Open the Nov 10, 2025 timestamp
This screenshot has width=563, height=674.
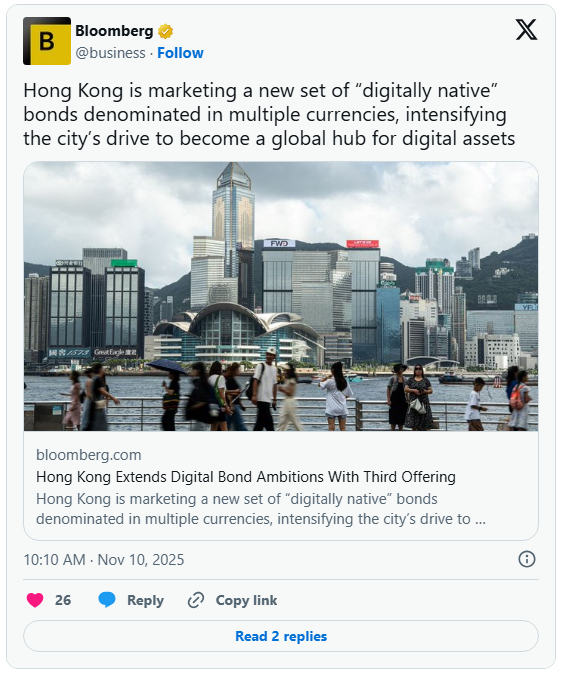pos(104,560)
